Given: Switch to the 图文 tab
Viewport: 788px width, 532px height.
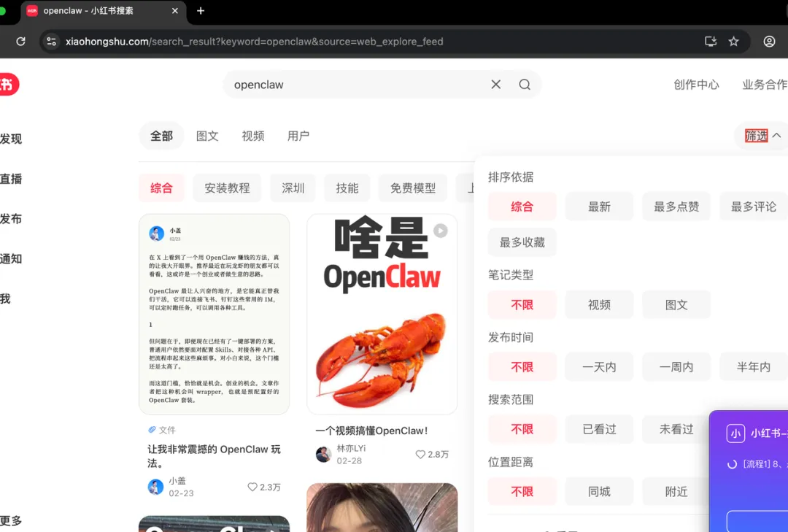Looking at the screenshot, I should pos(207,136).
